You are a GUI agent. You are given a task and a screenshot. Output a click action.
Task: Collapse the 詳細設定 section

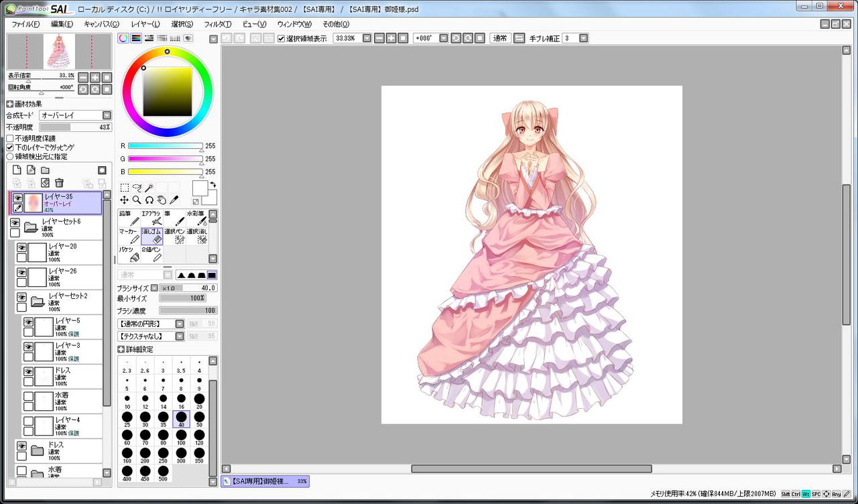(121, 349)
